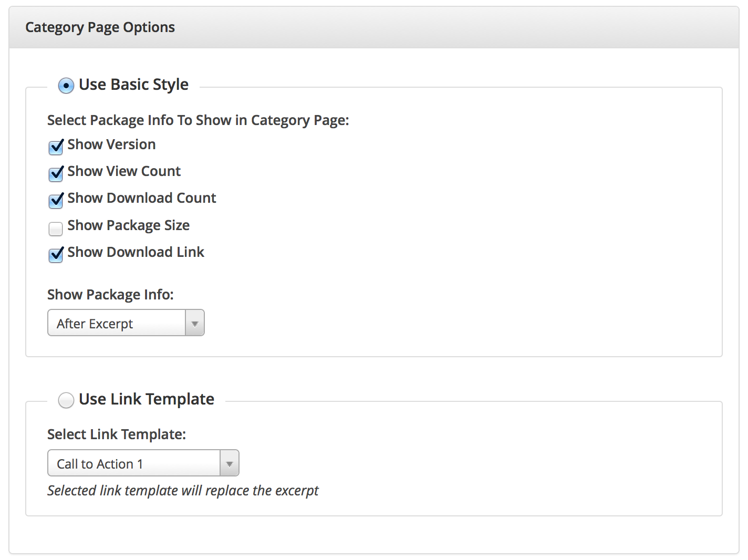The height and width of the screenshot is (560, 748).
Task: Click the Show Package Info label
Action: (110, 295)
